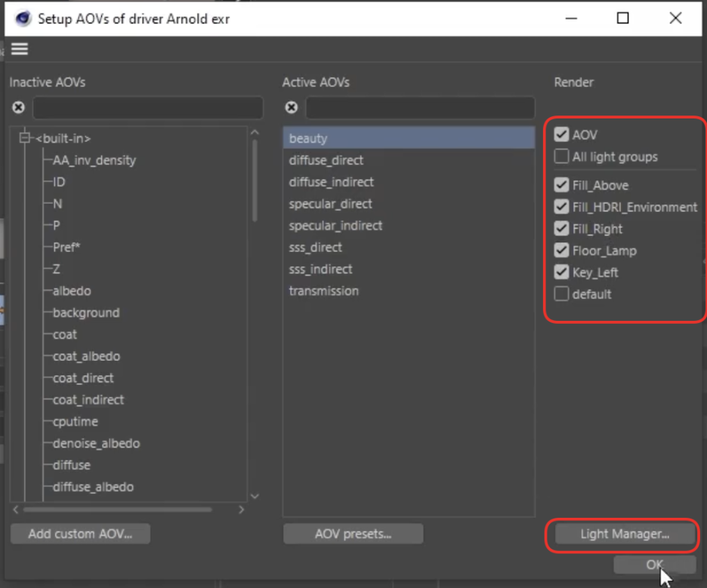
Task: Click the Inactive AOVs vertical scrollbar thumb
Action: (x=255, y=180)
